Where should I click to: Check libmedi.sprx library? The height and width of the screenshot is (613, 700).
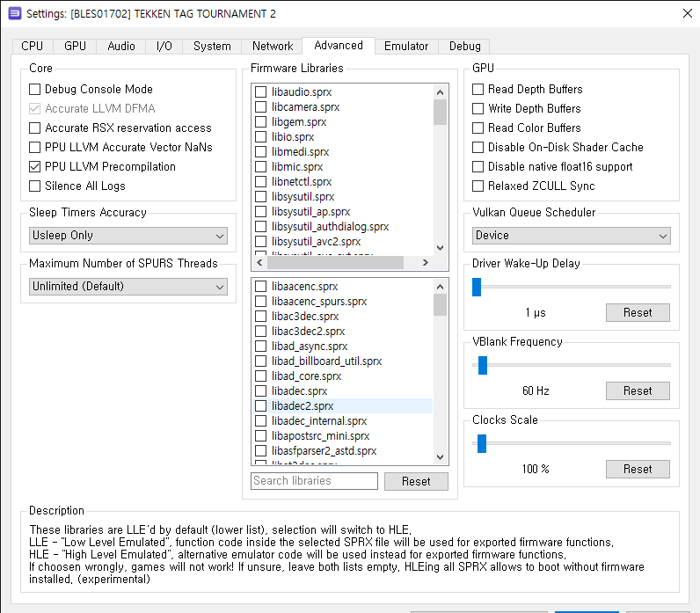tap(260, 152)
